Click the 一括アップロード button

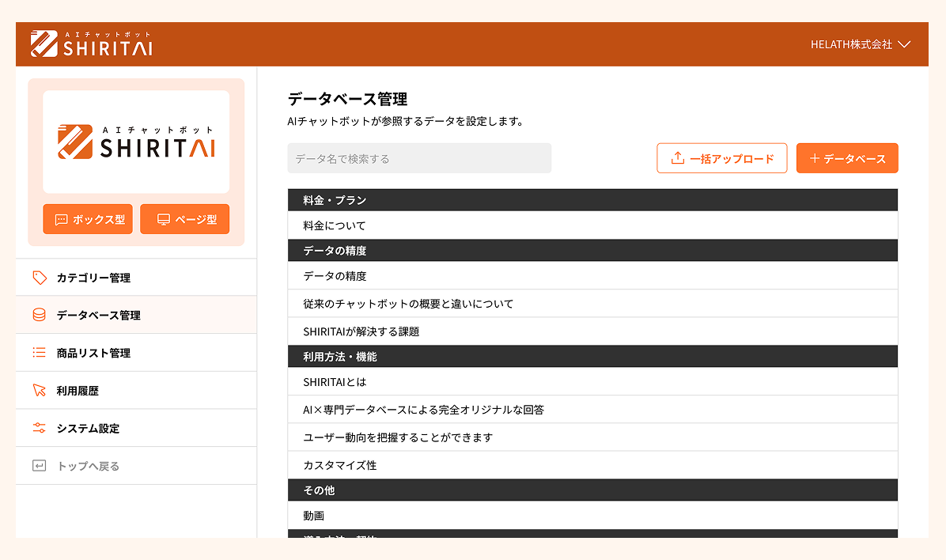tap(721, 158)
